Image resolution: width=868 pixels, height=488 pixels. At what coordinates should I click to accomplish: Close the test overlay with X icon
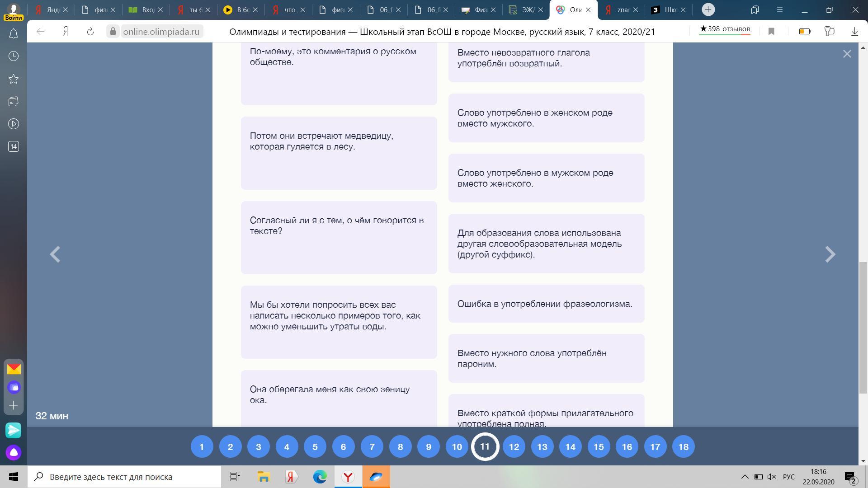(847, 54)
